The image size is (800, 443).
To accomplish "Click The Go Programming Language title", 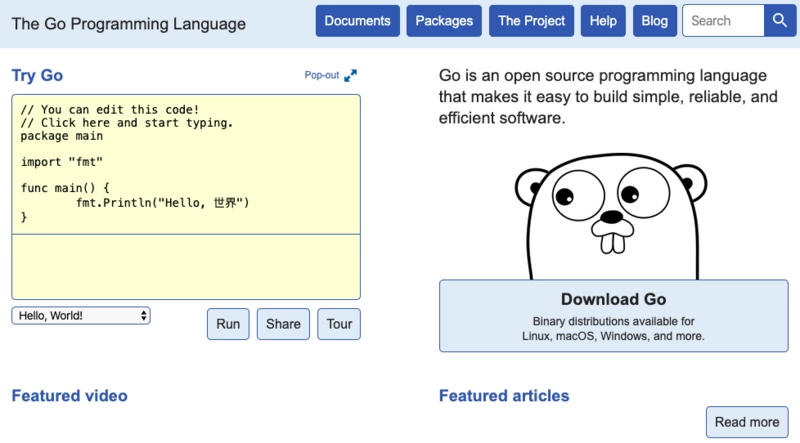I will [129, 24].
